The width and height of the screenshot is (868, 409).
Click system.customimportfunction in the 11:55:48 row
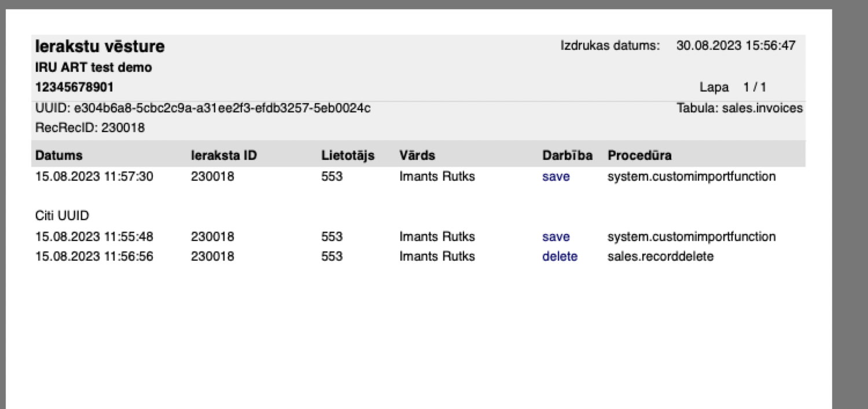pos(692,237)
